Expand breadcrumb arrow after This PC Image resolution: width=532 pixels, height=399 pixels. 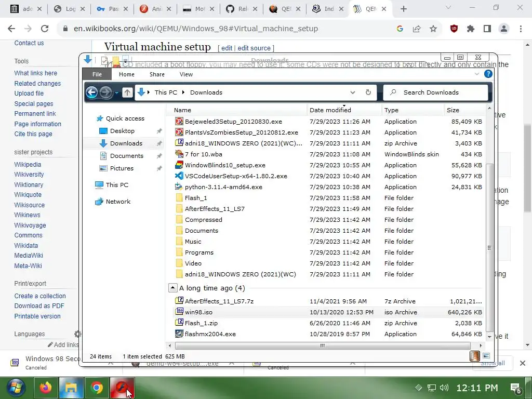(183, 92)
